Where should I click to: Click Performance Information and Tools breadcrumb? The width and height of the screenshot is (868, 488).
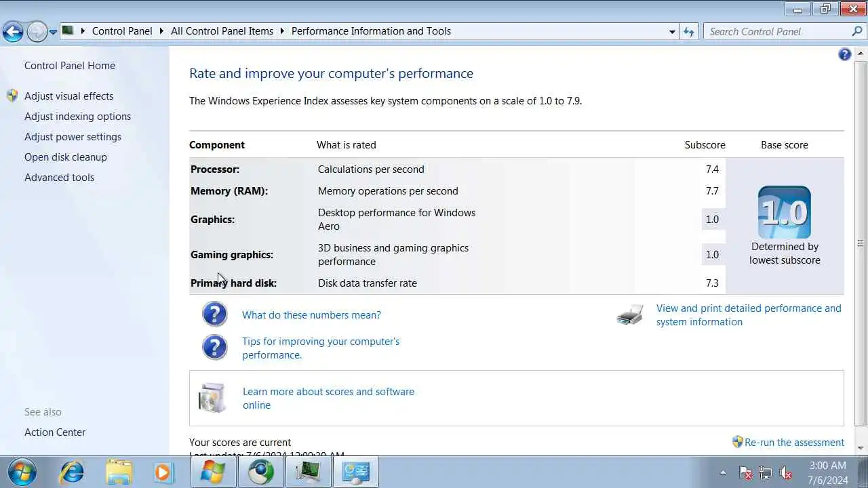371,31
